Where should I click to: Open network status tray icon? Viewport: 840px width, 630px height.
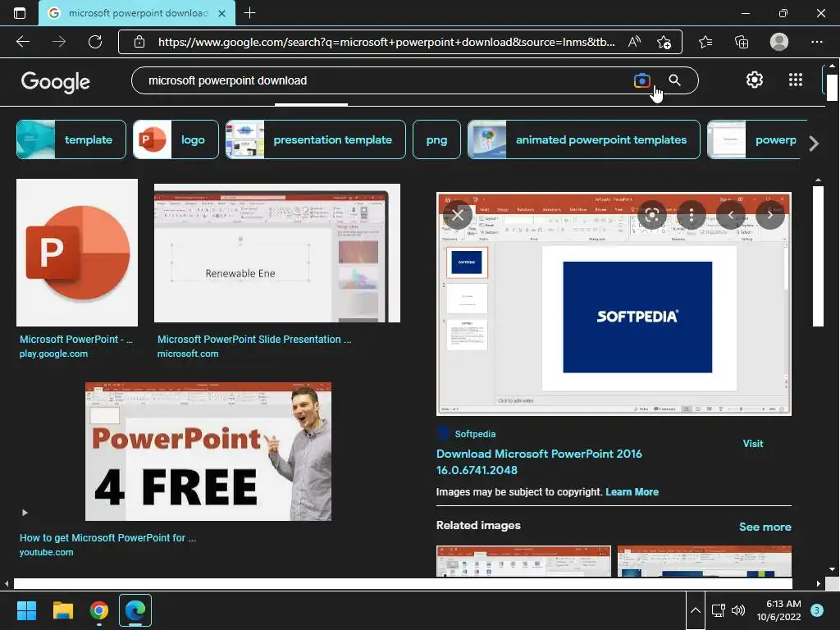coord(718,610)
